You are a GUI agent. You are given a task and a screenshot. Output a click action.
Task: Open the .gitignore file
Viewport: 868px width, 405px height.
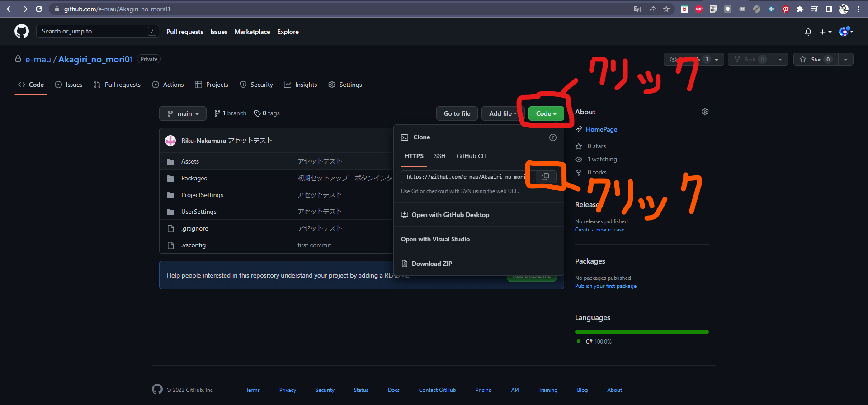tap(195, 228)
